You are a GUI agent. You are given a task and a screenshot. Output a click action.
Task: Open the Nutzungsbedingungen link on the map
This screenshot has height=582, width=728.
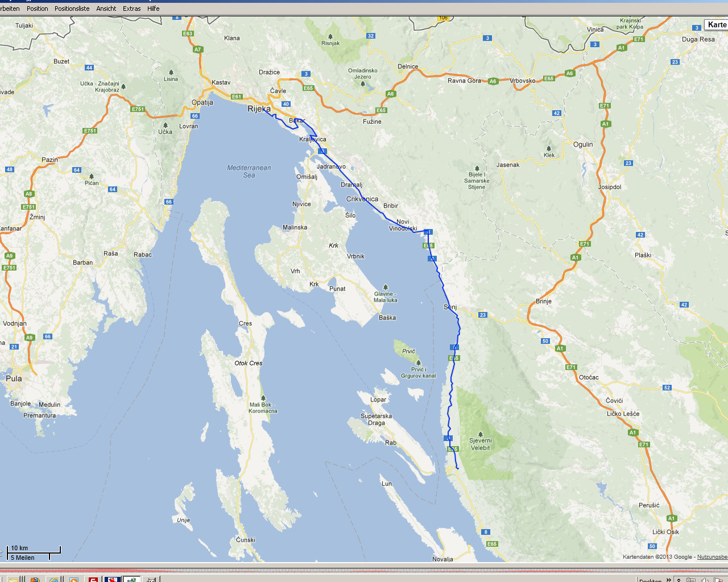coord(712,557)
